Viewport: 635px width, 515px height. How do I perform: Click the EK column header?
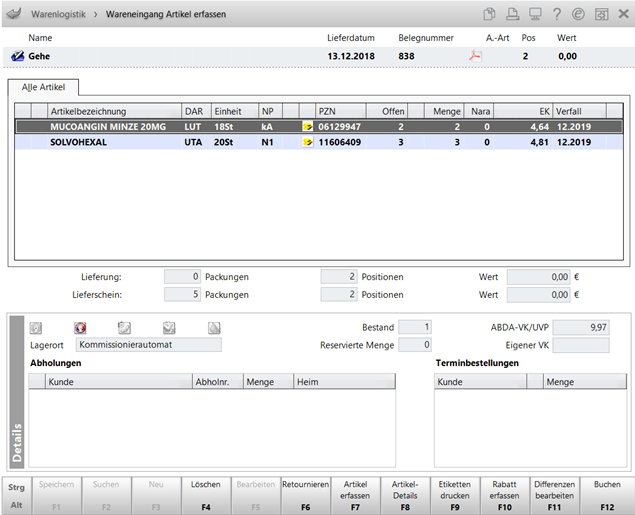[523, 111]
